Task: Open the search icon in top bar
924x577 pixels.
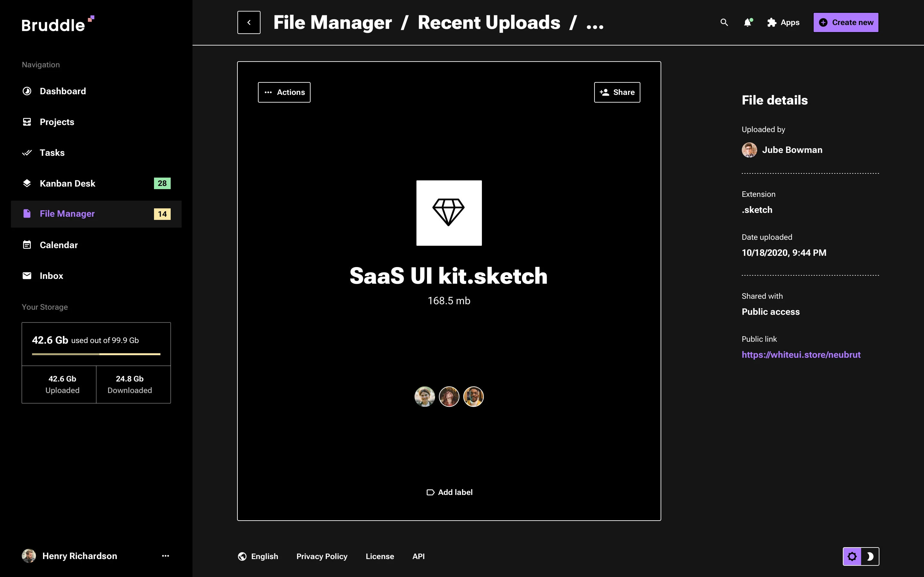Action: [724, 22]
